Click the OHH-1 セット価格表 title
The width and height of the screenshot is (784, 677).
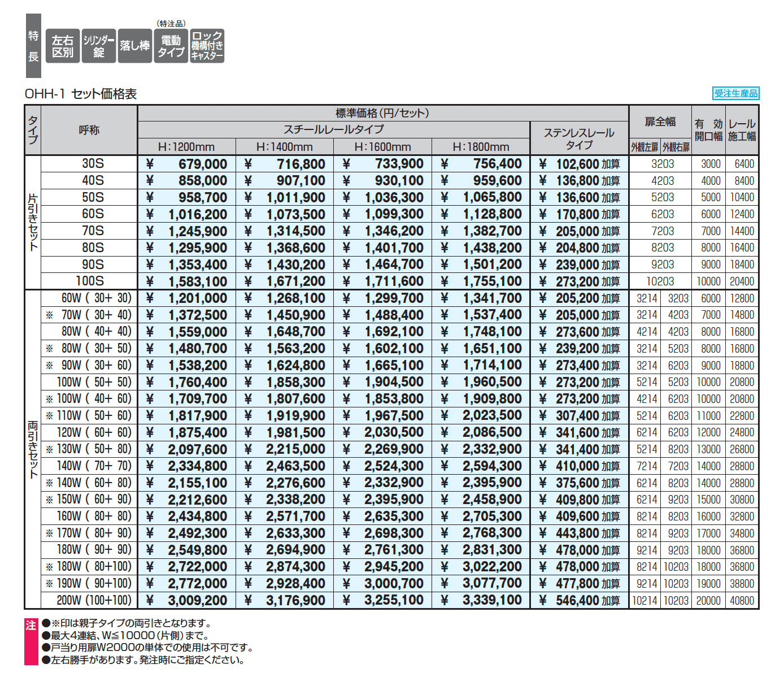[x=81, y=94]
